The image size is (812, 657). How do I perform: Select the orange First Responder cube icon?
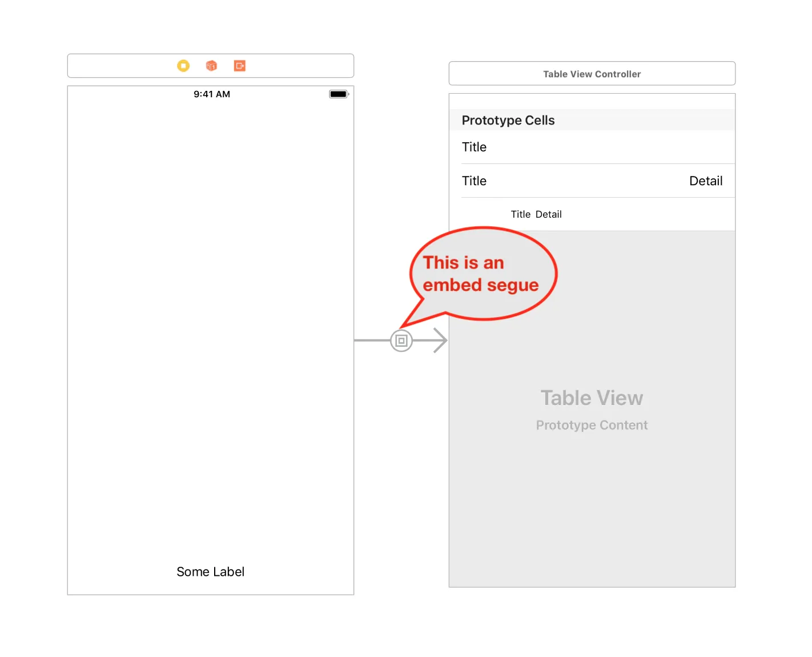[211, 66]
